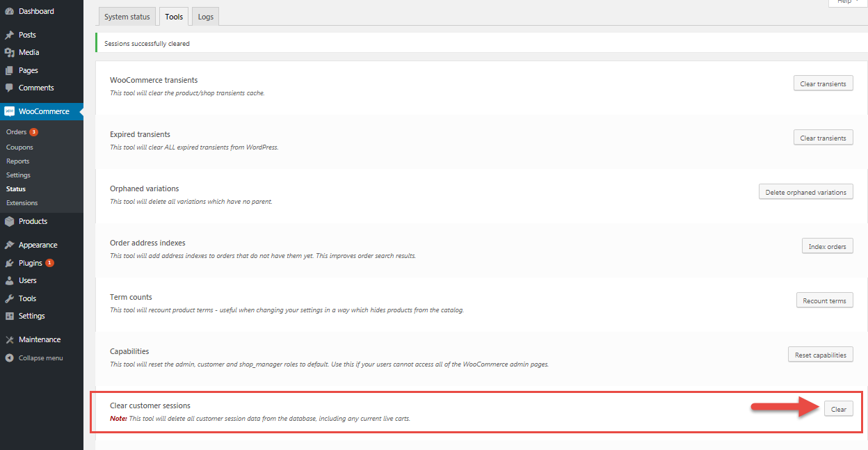The width and height of the screenshot is (868, 450).
Task: Click the 'Clear customer sessions' heading
Action: [x=150, y=405]
